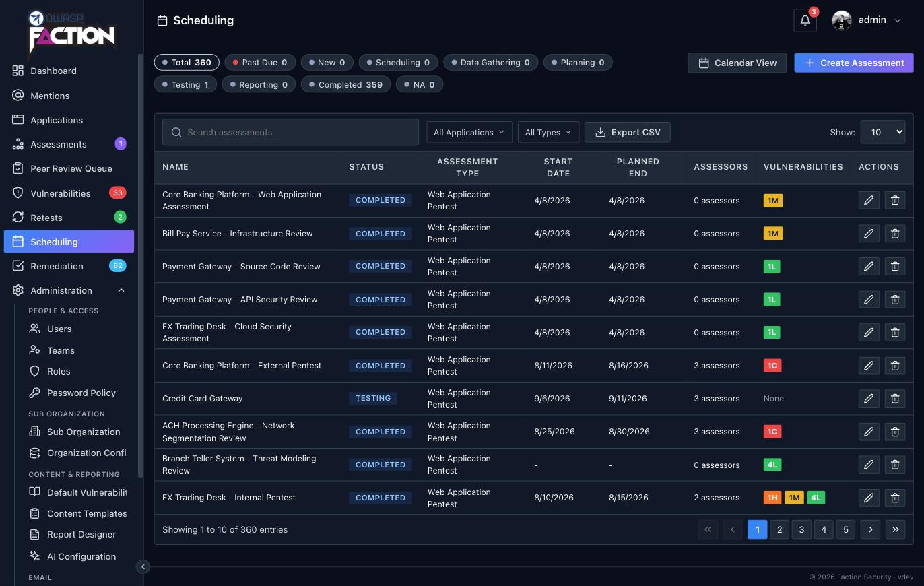Toggle the Past Due filter pill
Image resolution: width=924 pixels, height=586 pixels.
pyautogui.click(x=260, y=63)
